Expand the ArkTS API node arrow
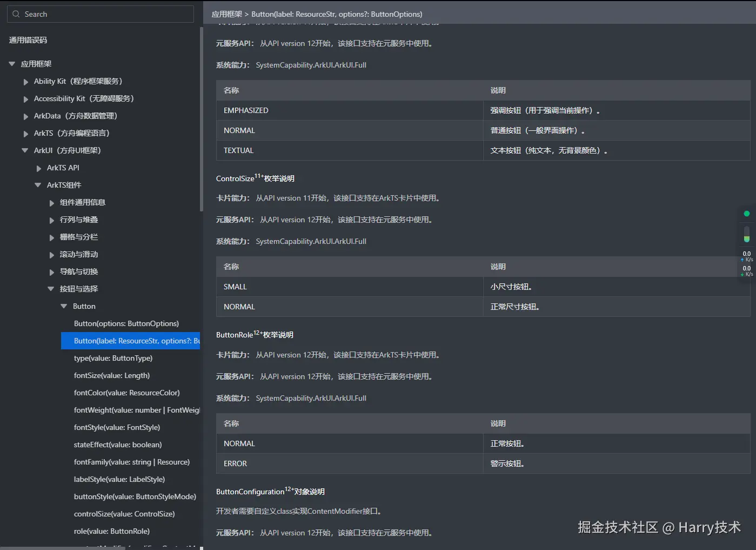The image size is (756, 550). tap(38, 168)
